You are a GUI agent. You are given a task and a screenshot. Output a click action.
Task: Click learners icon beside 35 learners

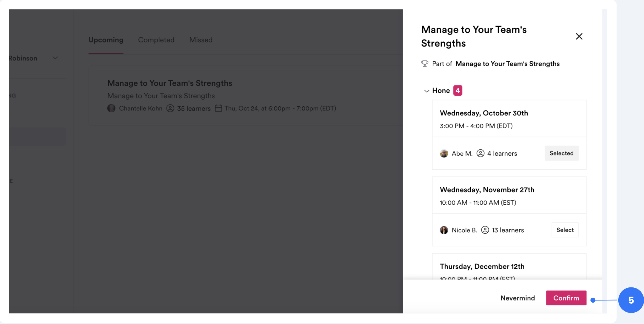coord(170,108)
